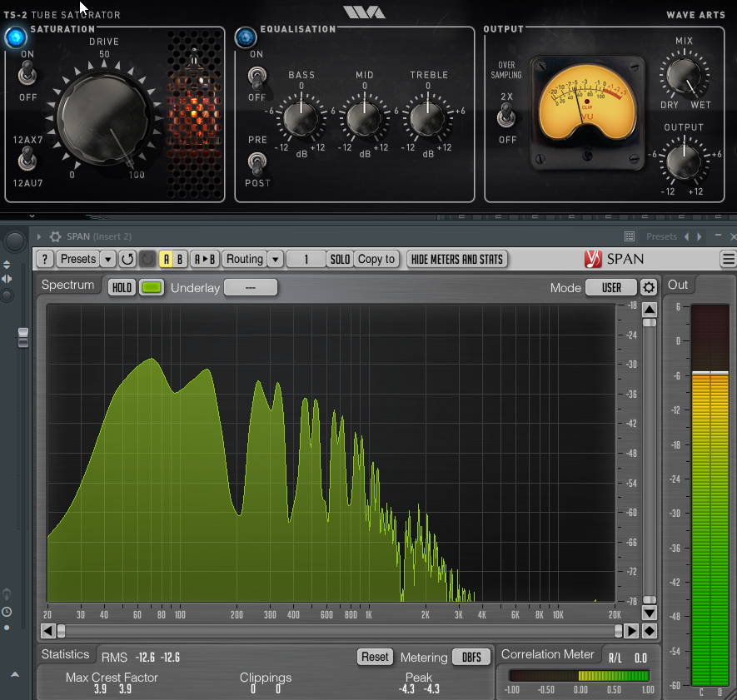This screenshot has height=700, width=737.
Task: Click the Equalisation section power LED
Action: coord(245,37)
